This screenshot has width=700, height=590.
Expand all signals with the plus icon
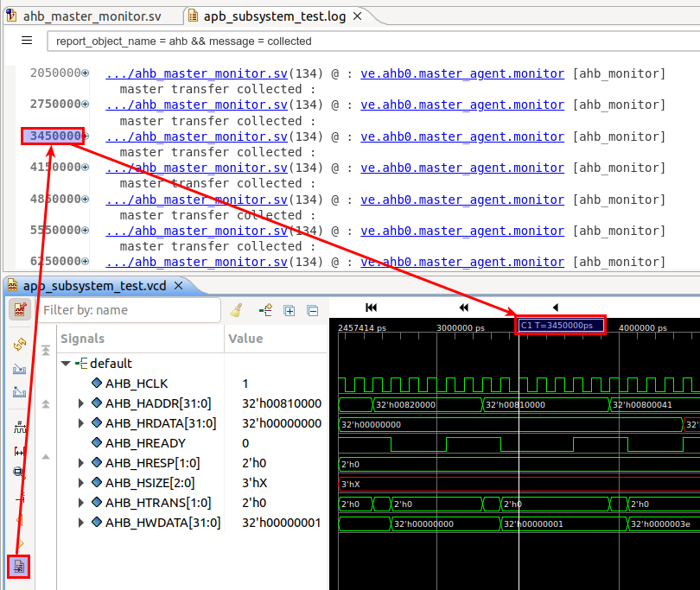pos(290,309)
